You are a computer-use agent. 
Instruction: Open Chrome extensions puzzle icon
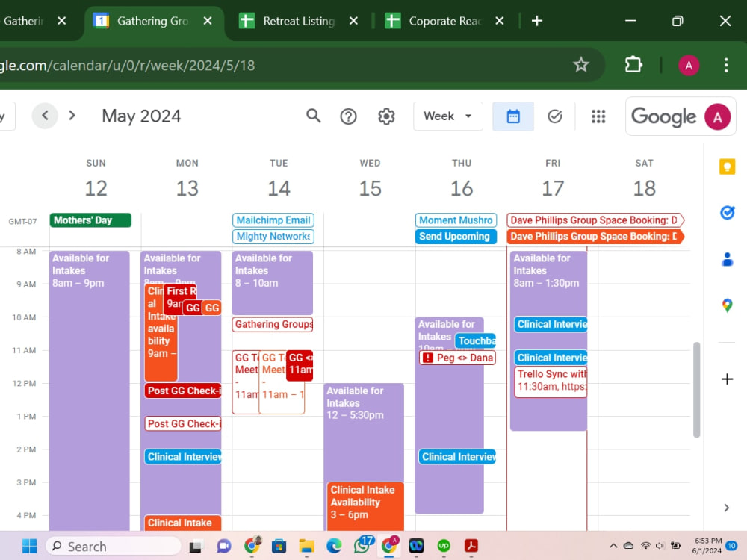(x=633, y=65)
